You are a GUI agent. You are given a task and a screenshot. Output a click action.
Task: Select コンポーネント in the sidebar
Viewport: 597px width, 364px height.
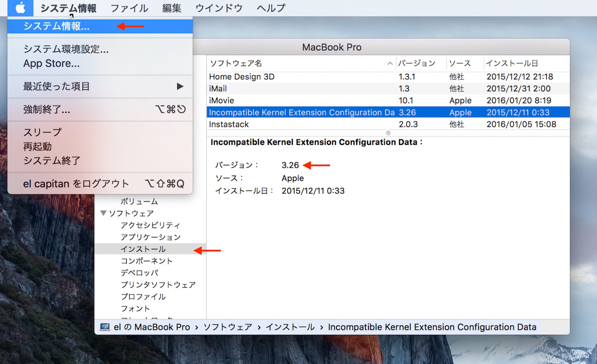[147, 261]
